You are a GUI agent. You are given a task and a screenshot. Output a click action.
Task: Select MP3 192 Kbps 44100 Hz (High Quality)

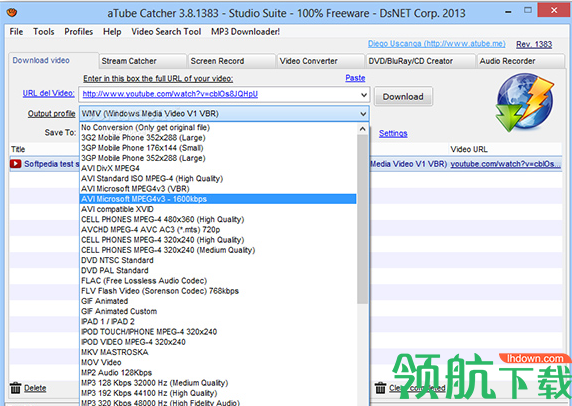click(x=218, y=393)
